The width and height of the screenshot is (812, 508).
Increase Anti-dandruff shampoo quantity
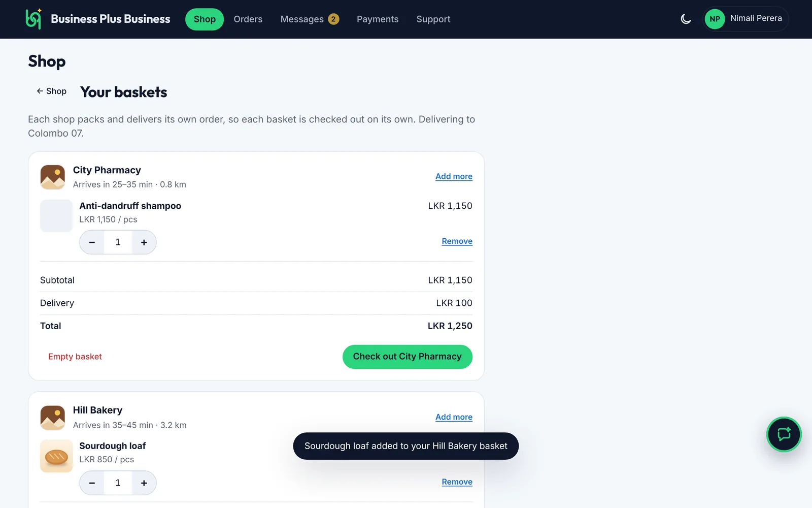click(x=144, y=242)
